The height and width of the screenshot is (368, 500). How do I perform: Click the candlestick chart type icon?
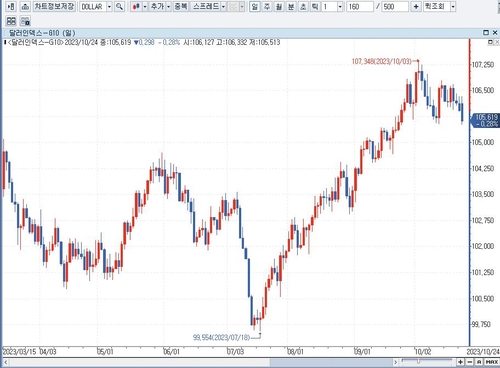click(x=136, y=6)
